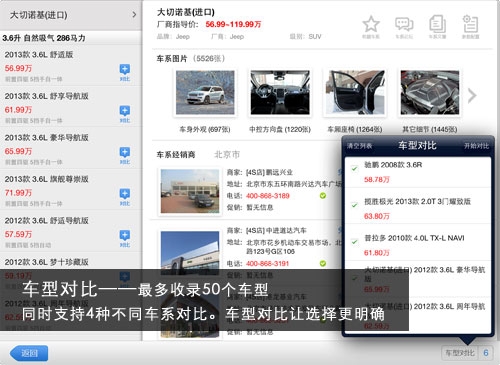Image resolution: width=500 pixels, height=365 pixels.
Task: Click 大切诺基(进口) main page title
Action: click(x=186, y=12)
